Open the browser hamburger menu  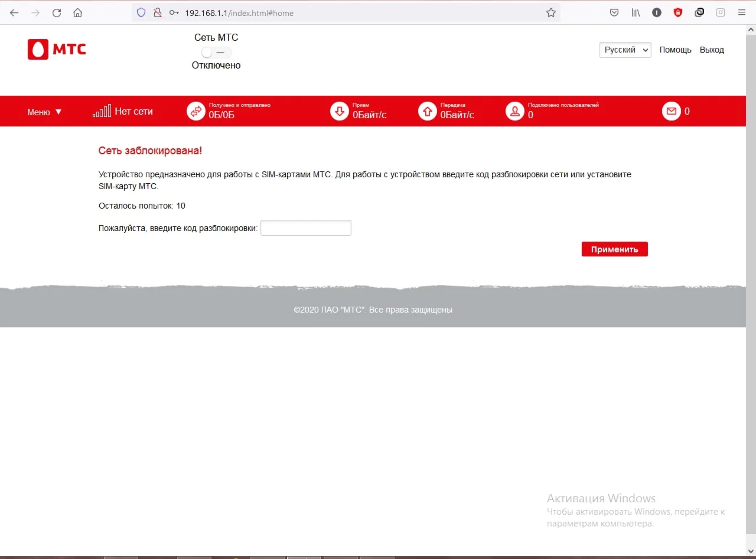742,12
